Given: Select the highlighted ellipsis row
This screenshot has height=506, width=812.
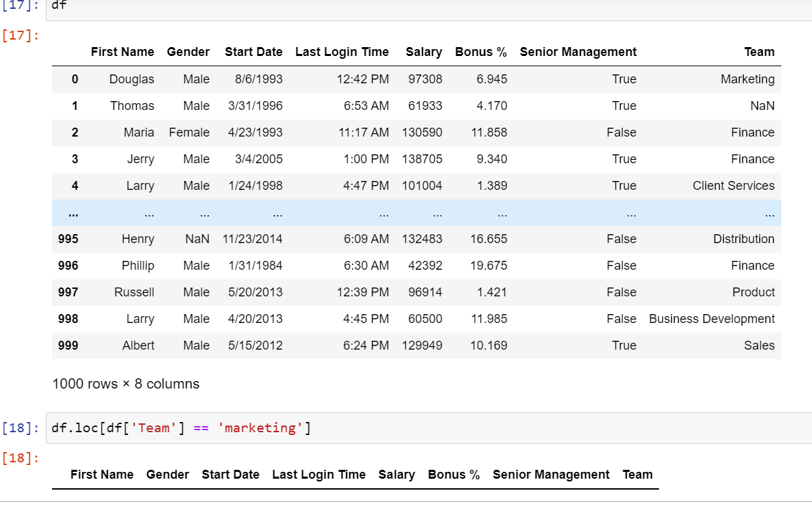Looking at the screenshot, I should tap(410, 212).
